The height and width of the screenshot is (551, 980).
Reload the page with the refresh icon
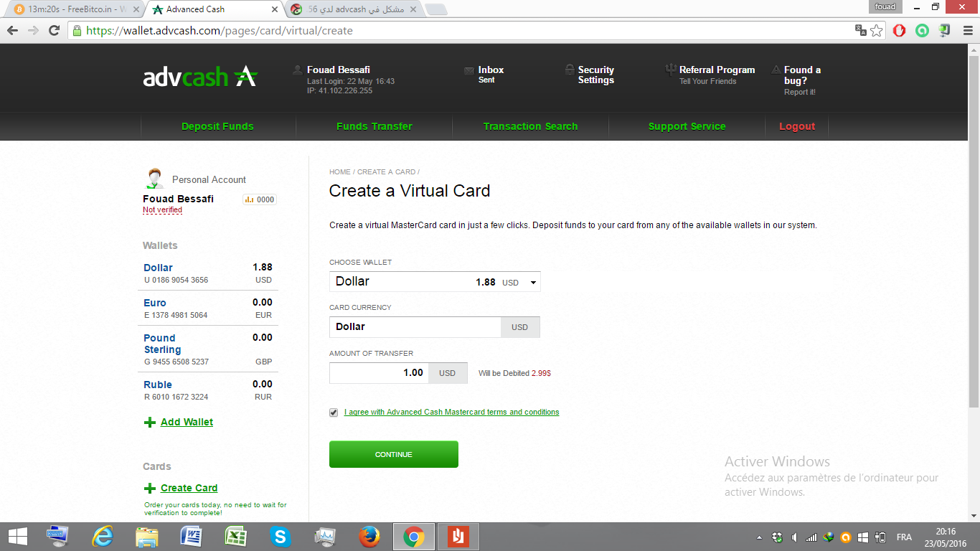coord(54,31)
